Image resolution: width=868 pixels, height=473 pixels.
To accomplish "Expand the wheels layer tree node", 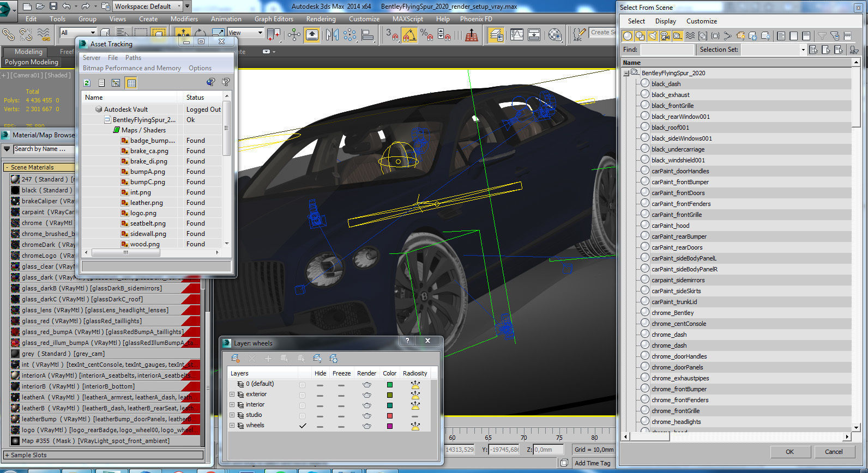I will [232, 426].
